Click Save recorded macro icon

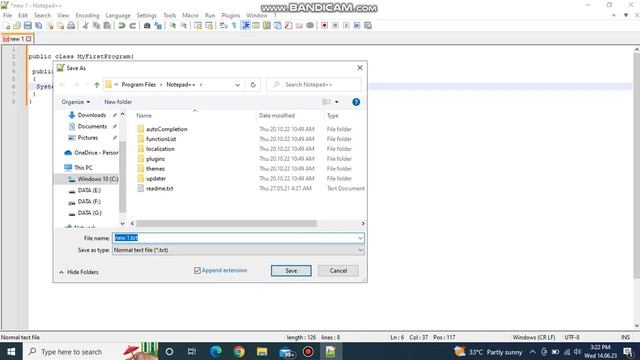pyautogui.click(x=368, y=26)
